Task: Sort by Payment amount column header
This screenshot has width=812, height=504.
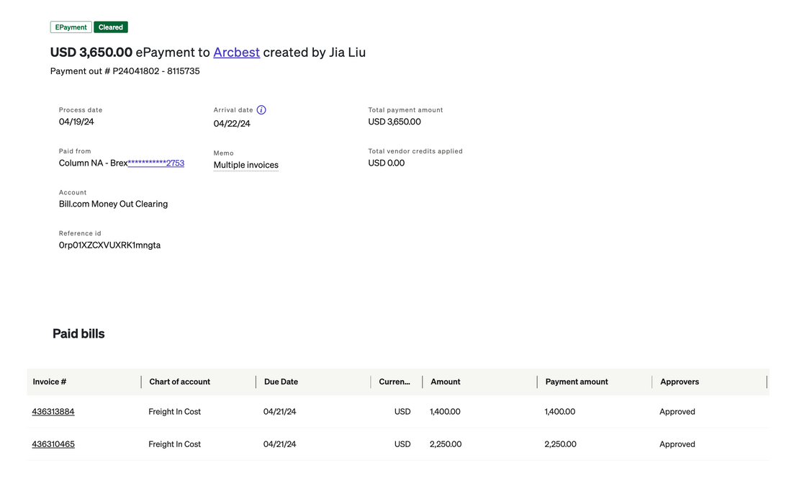Action: coord(577,382)
